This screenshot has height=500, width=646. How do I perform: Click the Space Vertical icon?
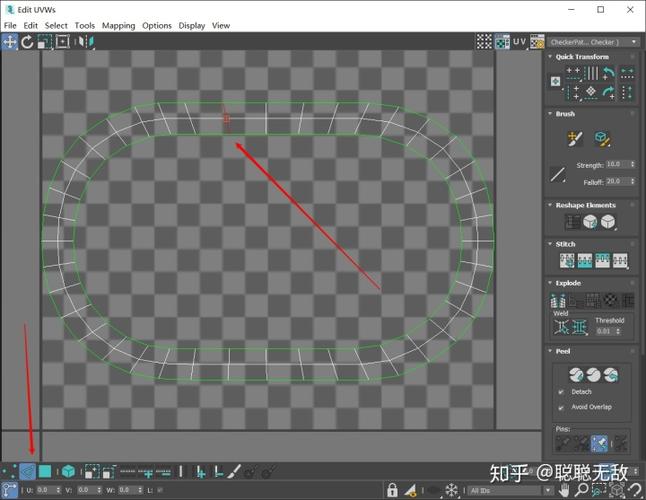(627, 91)
